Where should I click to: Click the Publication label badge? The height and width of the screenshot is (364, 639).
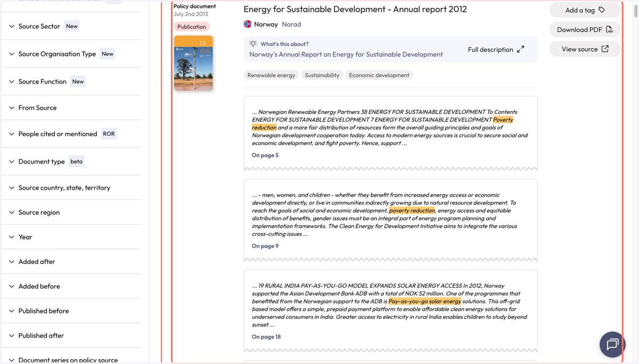[x=192, y=27]
